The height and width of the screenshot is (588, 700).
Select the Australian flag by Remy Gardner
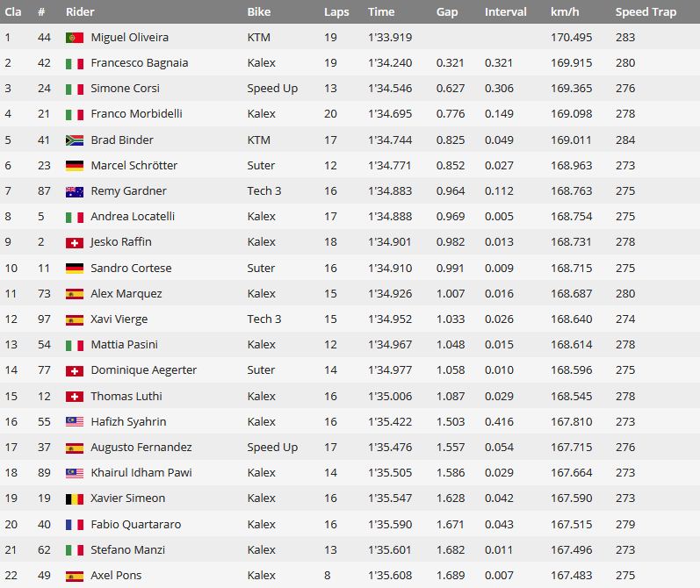pyautogui.click(x=75, y=192)
